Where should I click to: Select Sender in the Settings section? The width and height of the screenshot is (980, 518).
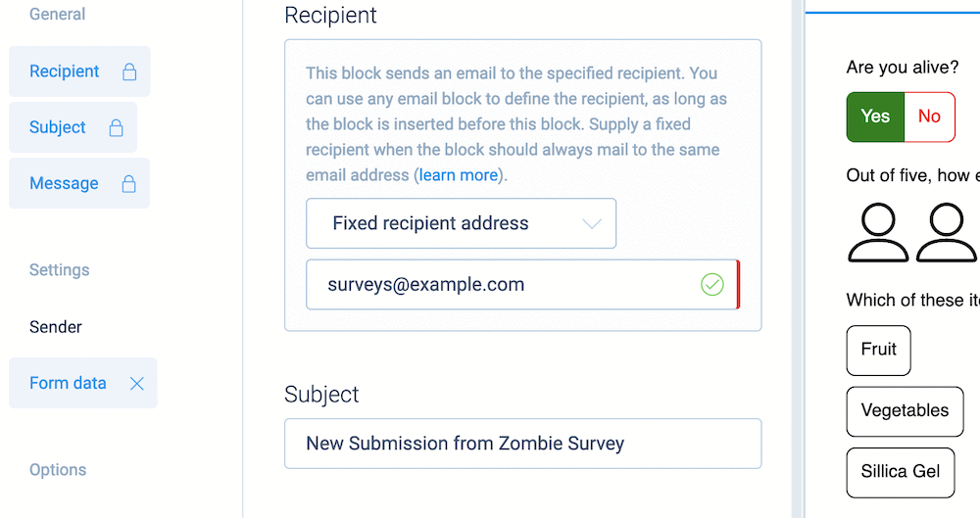pos(56,327)
